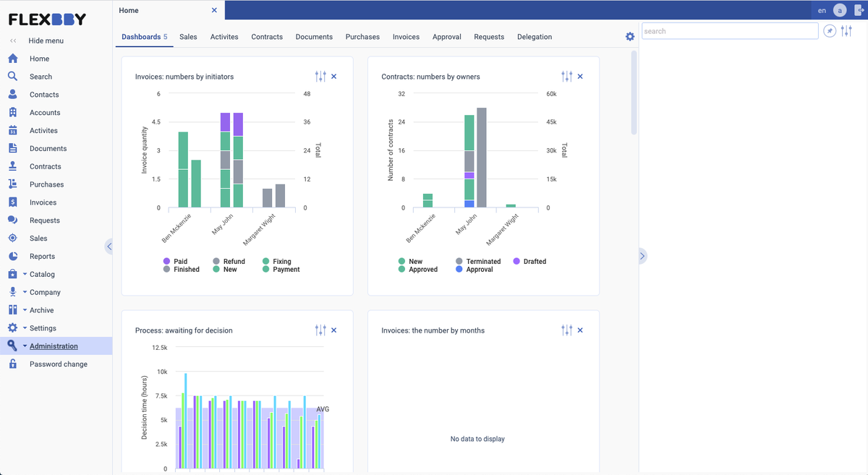The height and width of the screenshot is (475, 868).
Task: Switch to the Requests tab
Action: click(x=489, y=37)
